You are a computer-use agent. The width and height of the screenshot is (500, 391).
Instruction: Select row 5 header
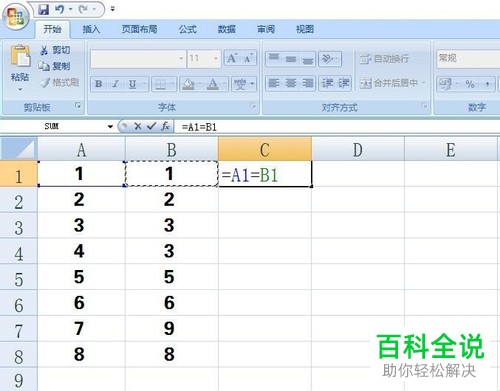19,277
